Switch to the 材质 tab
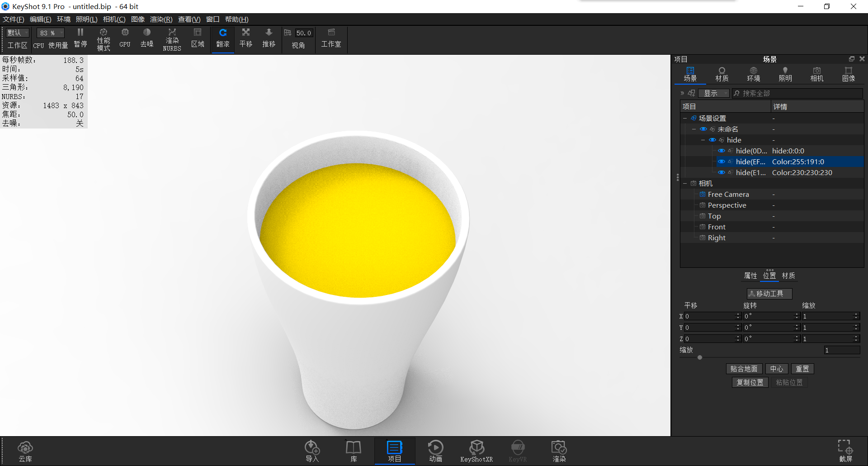The width and height of the screenshot is (868, 466). (722, 74)
